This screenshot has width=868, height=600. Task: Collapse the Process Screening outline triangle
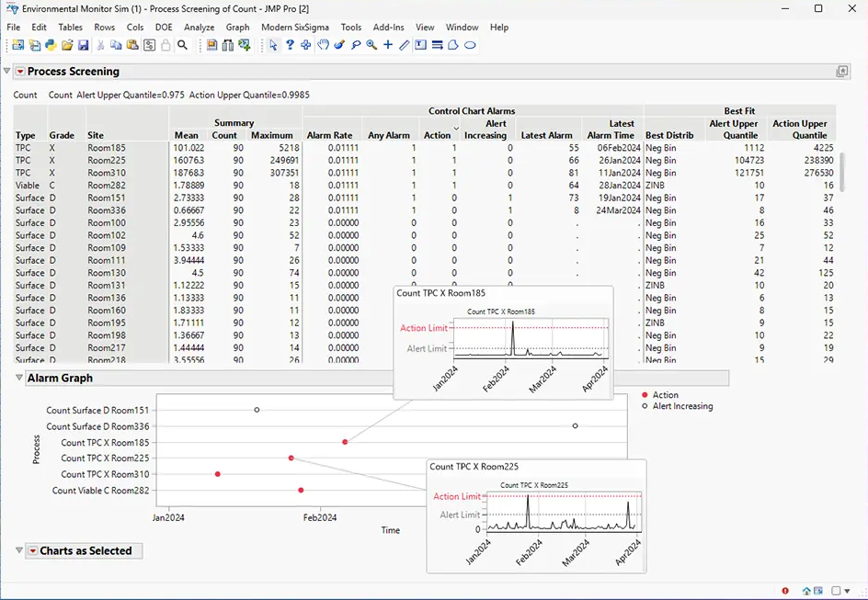(6, 71)
